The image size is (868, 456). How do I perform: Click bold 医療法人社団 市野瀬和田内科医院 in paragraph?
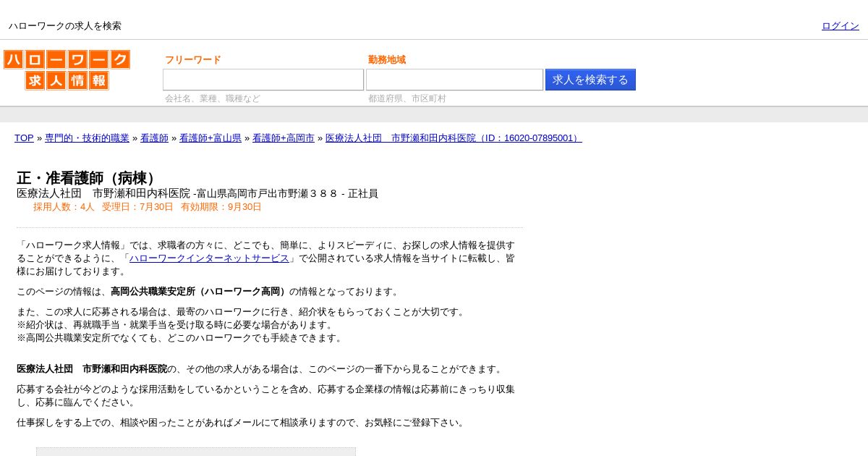pyautogui.click(x=92, y=369)
